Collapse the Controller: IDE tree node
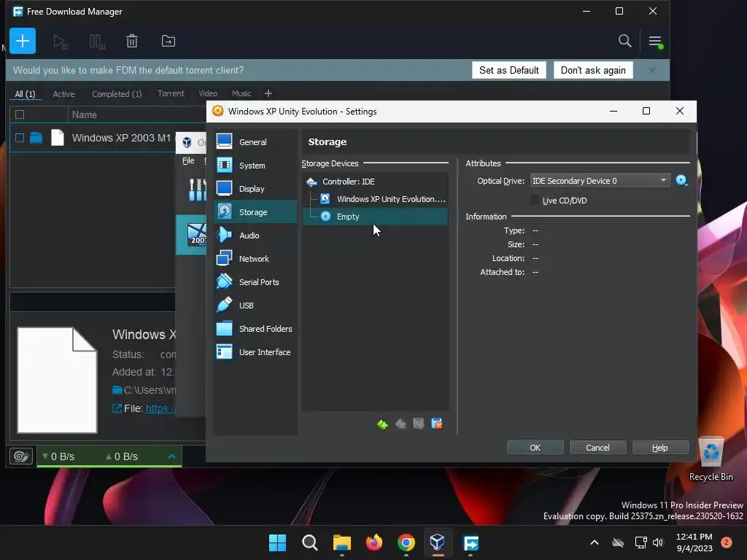The image size is (747, 560). pos(311,182)
